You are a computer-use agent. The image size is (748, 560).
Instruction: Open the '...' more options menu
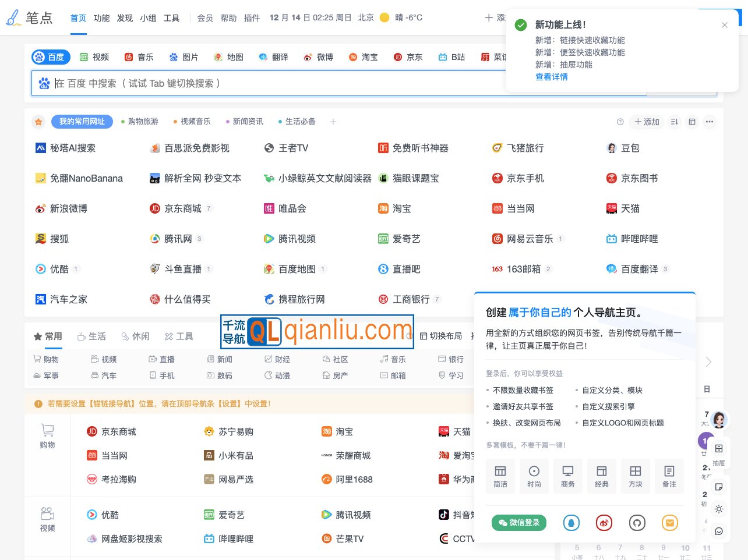coord(710,122)
